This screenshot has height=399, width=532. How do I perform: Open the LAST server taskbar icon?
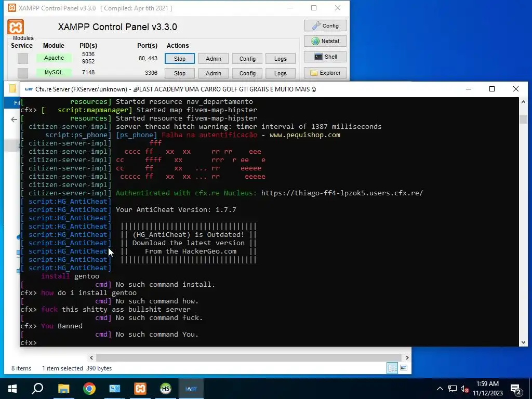click(x=191, y=389)
